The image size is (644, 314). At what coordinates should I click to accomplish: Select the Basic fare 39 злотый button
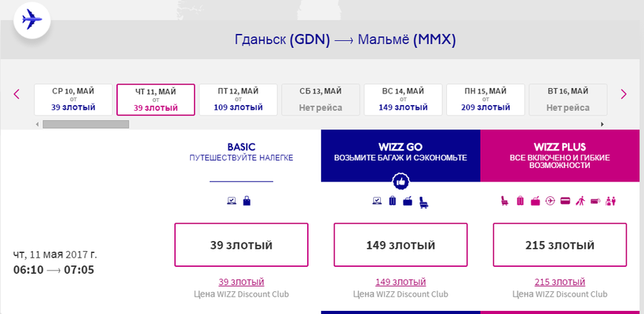coord(241,245)
